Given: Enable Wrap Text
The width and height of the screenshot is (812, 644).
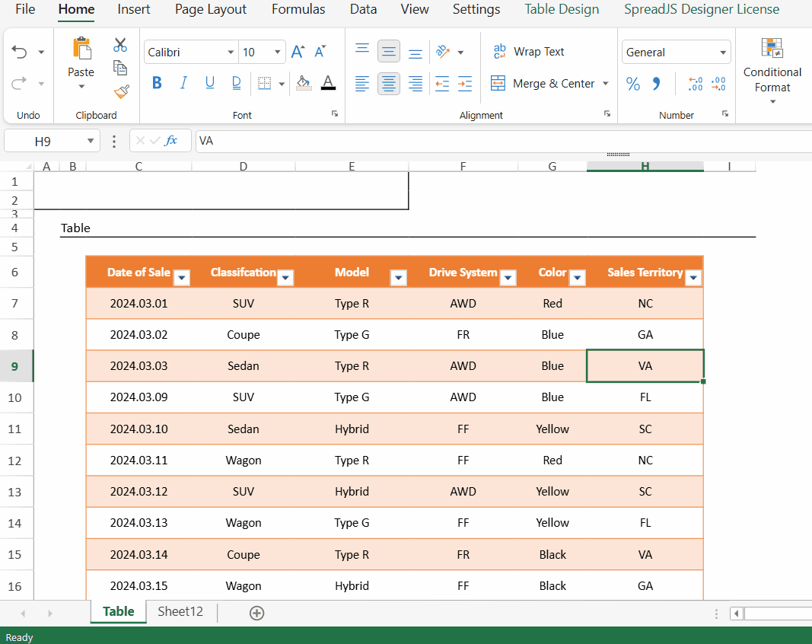Looking at the screenshot, I should click(528, 52).
